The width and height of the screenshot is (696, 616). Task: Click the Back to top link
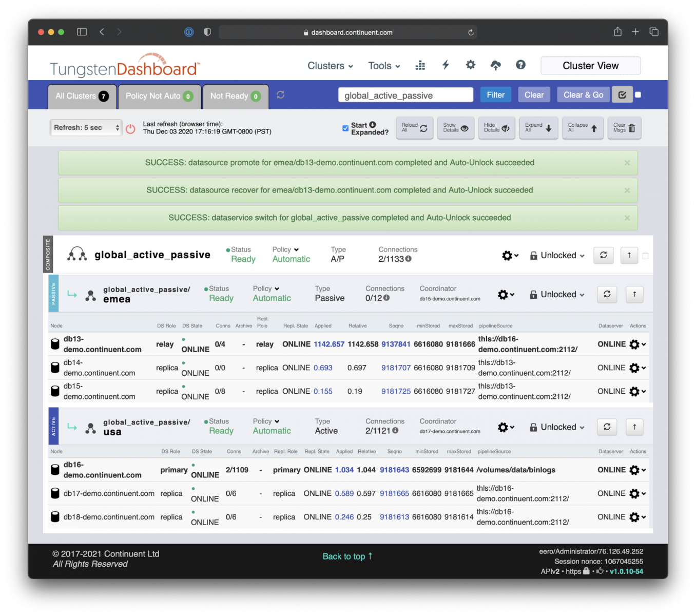(x=347, y=556)
